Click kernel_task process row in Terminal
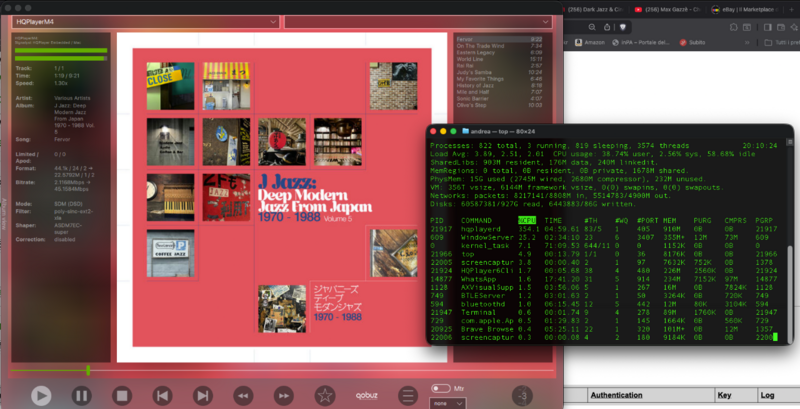 (x=604, y=246)
